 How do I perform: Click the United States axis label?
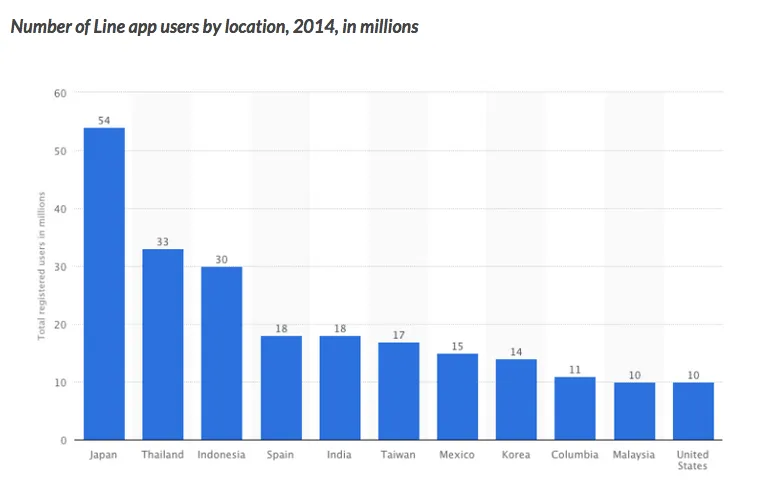point(692,460)
